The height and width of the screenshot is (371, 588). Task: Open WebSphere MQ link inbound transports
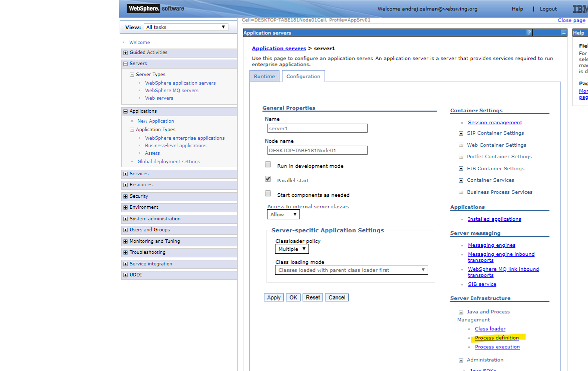tap(503, 272)
